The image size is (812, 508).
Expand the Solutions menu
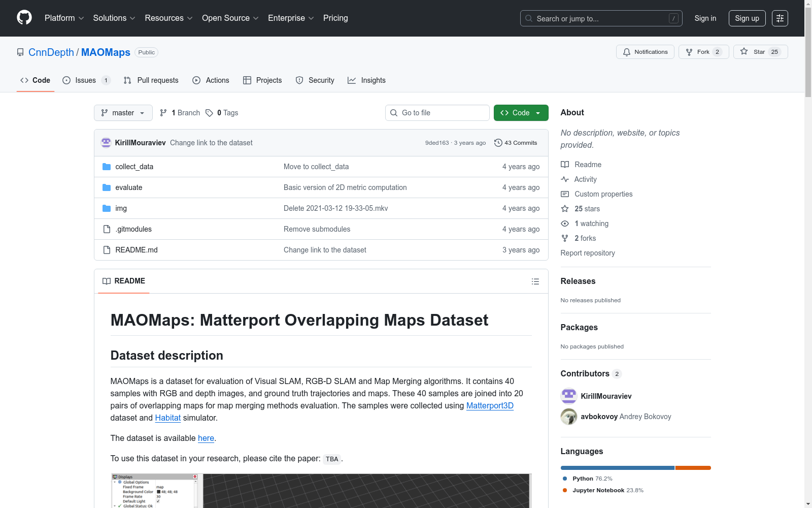click(114, 18)
